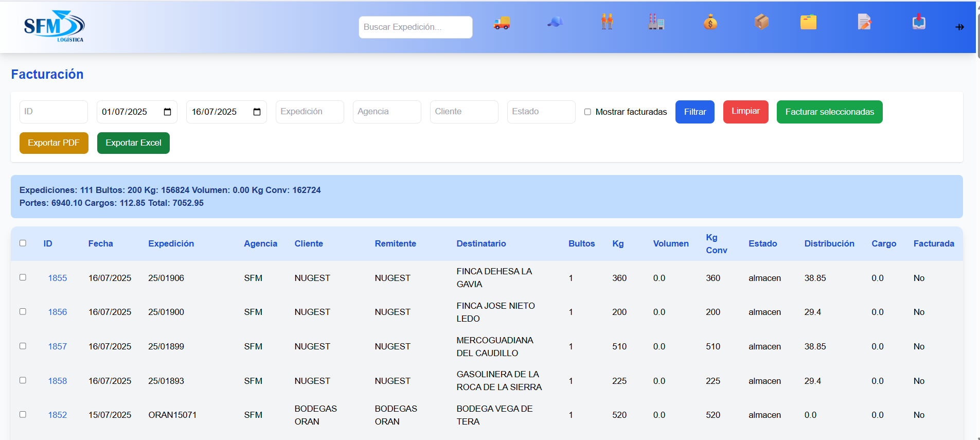Open expedition link 1858
This screenshot has width=980, height=440.
point(58,381)
